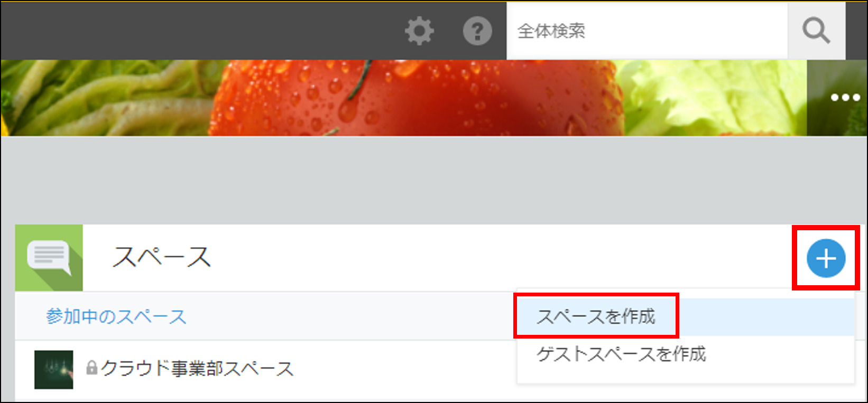Click the green speech-bubble Space icon
Screen dimensions: 868x403
(x=49, y=258)
